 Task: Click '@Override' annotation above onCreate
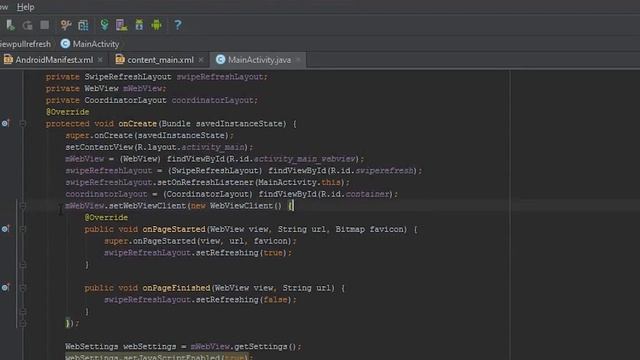67,112
